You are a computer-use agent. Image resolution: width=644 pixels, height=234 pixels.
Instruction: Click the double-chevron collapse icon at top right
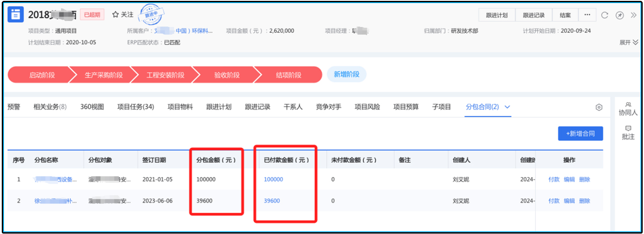(x=633, y=15)
